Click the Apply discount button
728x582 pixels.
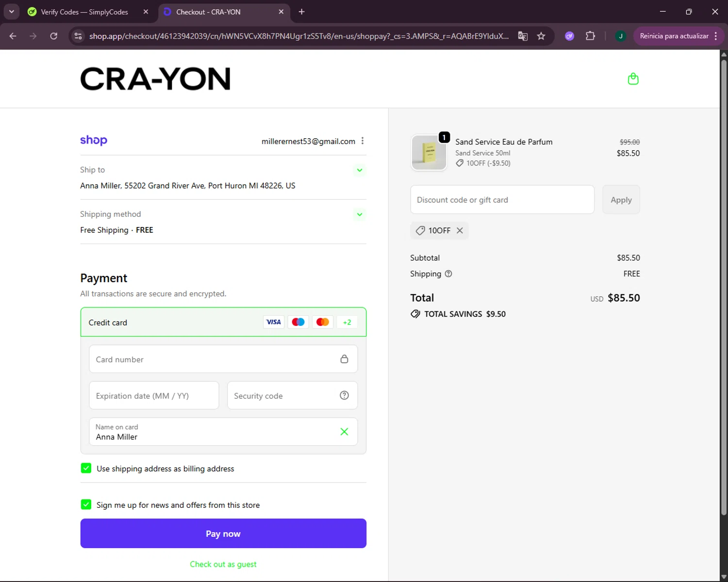pyautogui.click(x=621, y=199)
